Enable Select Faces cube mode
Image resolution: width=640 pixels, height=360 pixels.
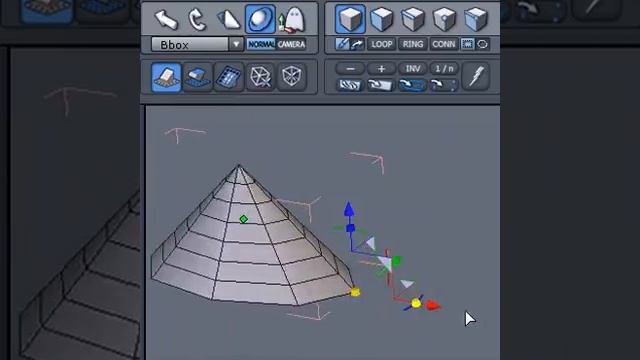click(382, 19)
